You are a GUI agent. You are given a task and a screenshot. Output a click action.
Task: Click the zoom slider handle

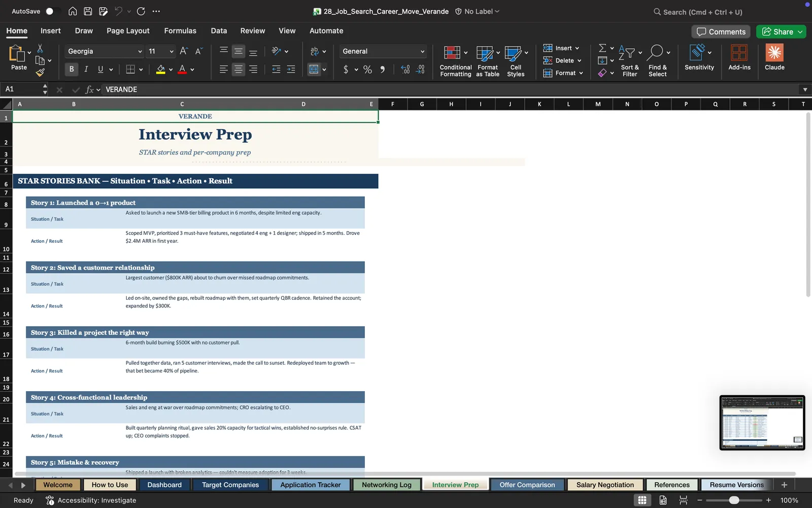pos(734,500)
